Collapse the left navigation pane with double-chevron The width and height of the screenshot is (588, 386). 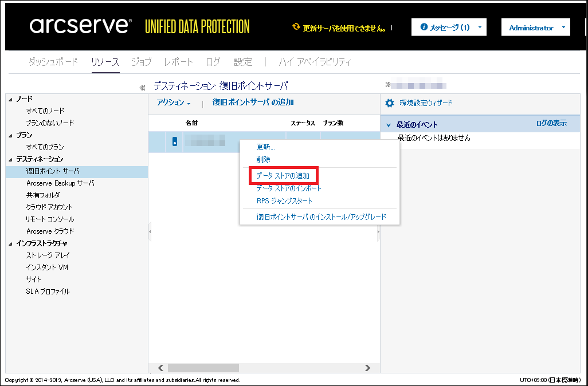tap(142, 88)
